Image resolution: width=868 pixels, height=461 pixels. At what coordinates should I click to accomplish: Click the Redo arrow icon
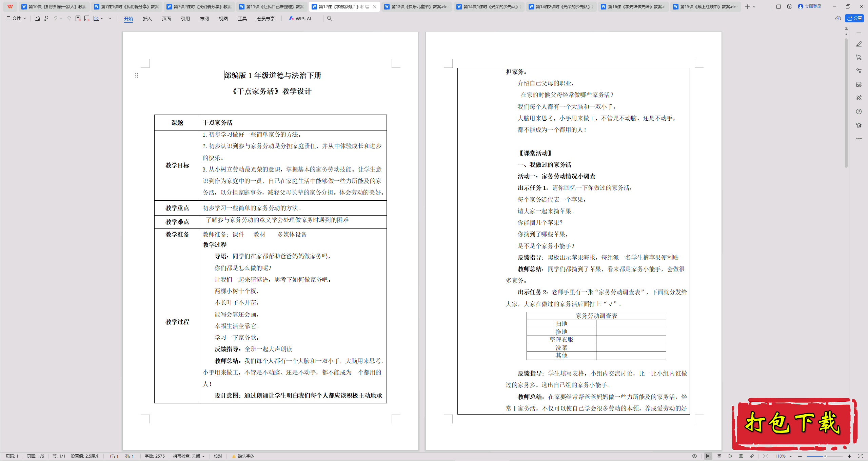(x=69, y=19)
